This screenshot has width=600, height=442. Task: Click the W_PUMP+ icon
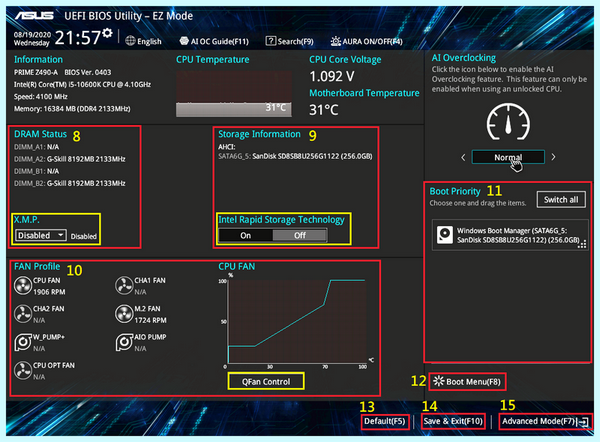coord(23,342)
